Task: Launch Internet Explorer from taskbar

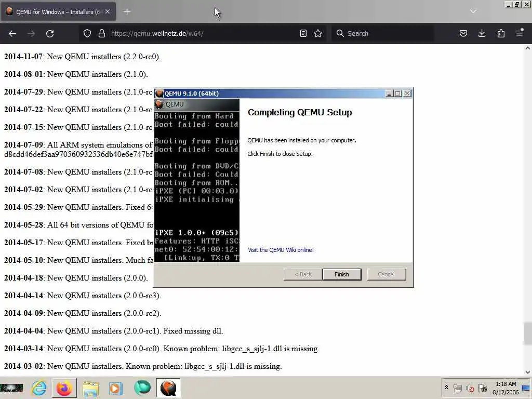Action: tap(39, 388)
